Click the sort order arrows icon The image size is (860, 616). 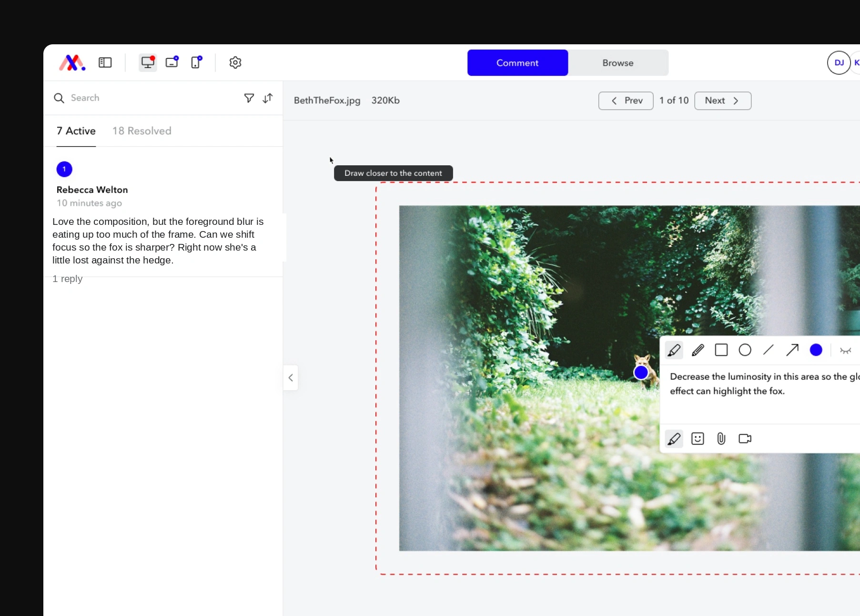[268, 98]
